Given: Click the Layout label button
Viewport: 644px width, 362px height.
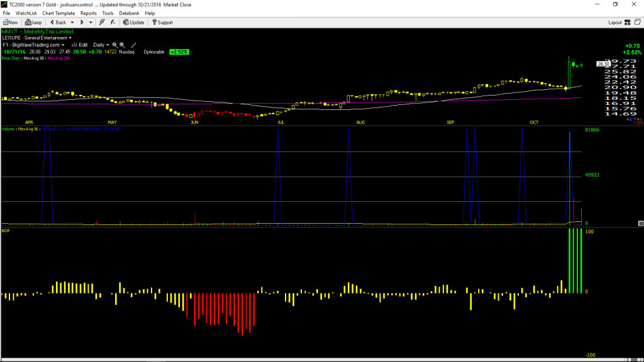Looking at the screenshot, I should [615, 23].
